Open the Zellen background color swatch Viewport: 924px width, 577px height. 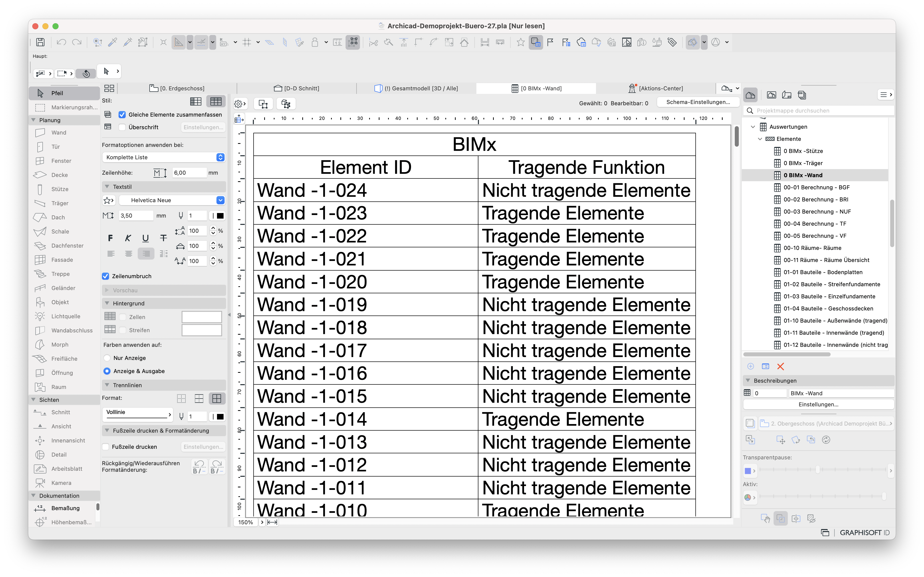click(201, 317)
